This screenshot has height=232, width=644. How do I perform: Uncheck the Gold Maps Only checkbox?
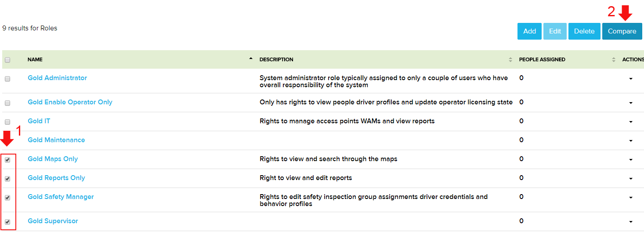[7, 160]
